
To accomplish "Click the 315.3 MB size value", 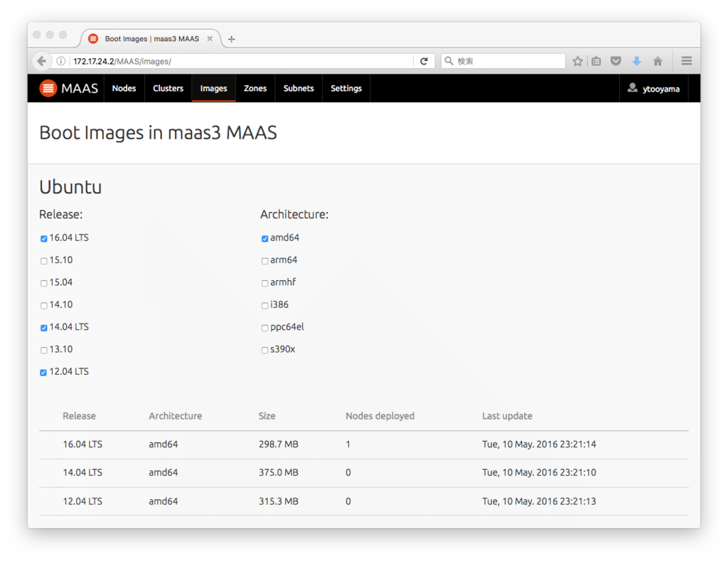I will pos(279,501).
